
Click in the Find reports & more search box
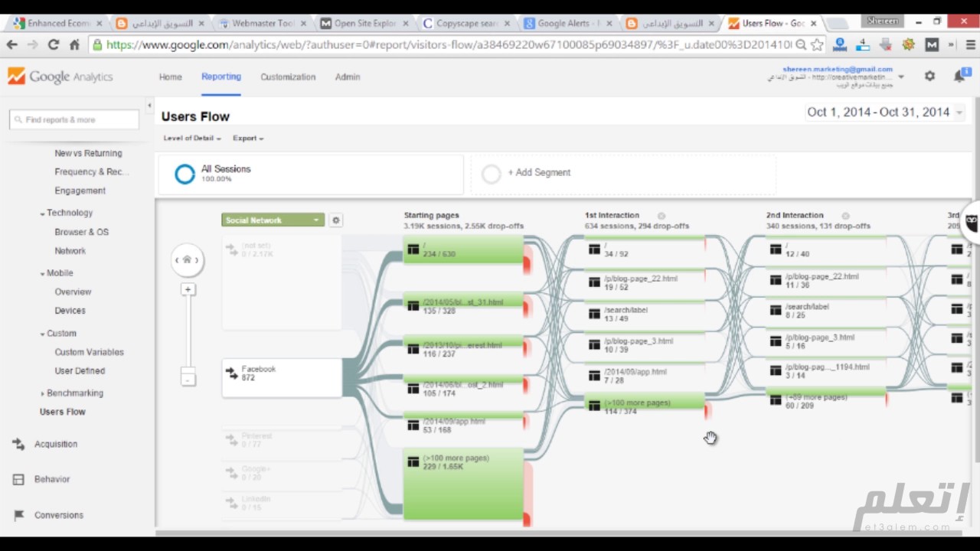tap(74, 119)
